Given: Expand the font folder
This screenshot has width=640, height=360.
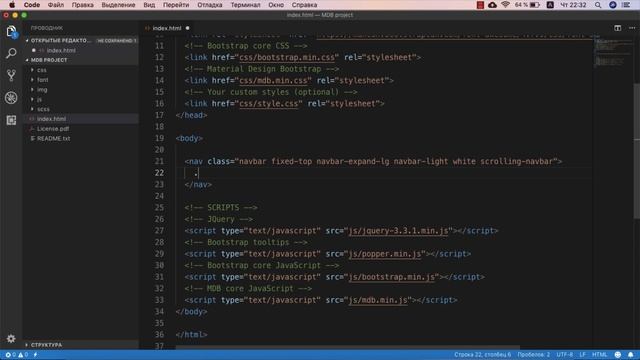Looking at the screenshot, I should 42,80.
